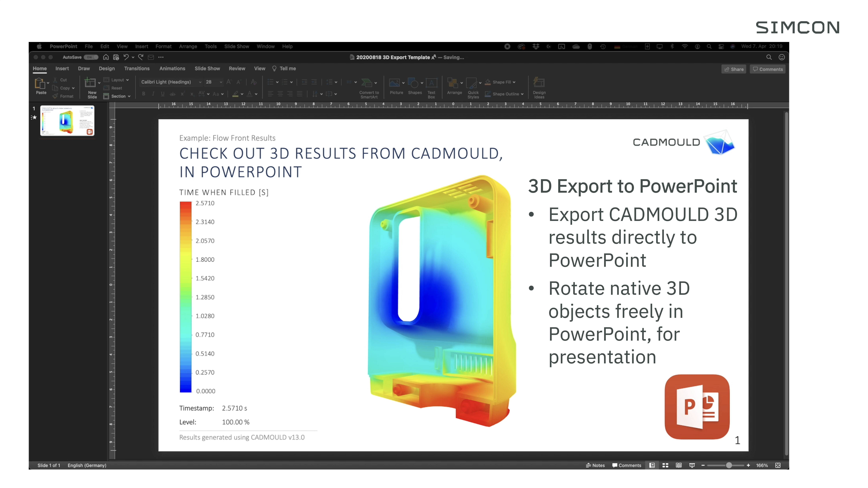Screen dimensions: 868x488
Task: Expand the Shape Fill dropdown
Action: [514, 82]
